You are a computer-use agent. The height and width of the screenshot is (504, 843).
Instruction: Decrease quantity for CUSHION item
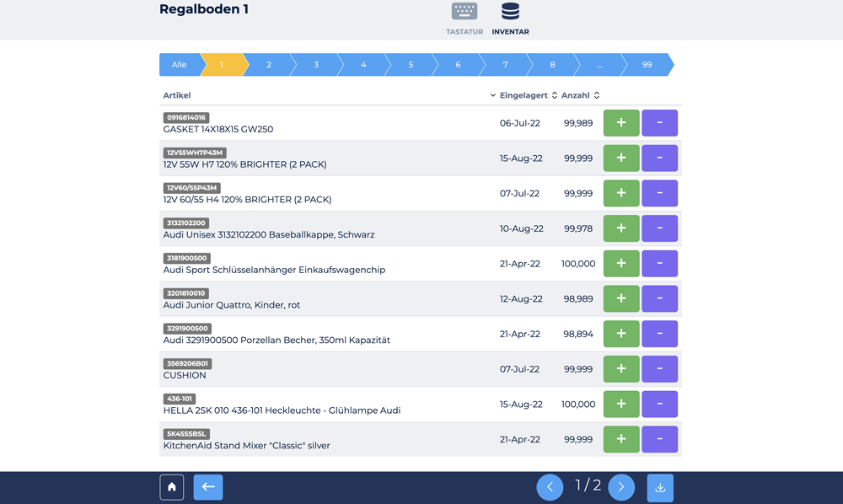659,369
